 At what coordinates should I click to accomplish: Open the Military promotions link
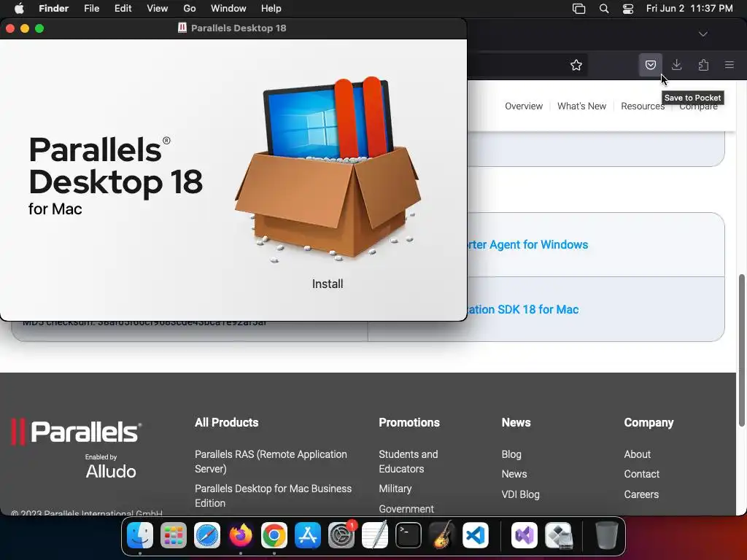pos(395,489)
